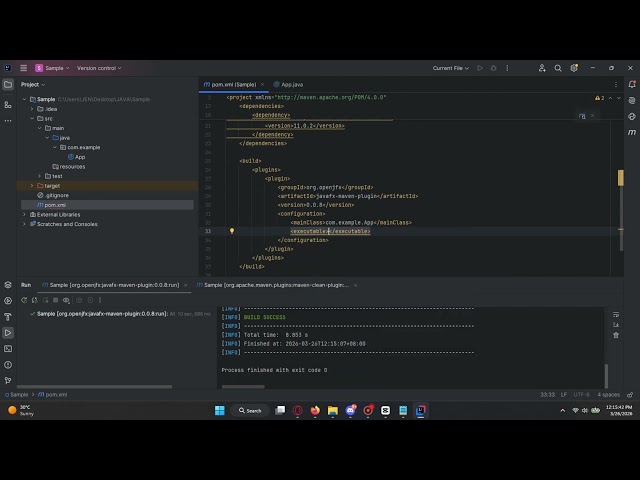Open the Build hammer tool window icon
Image resolution: width=640 pixels, height=480 pixels.
click(x=8, y=317)
